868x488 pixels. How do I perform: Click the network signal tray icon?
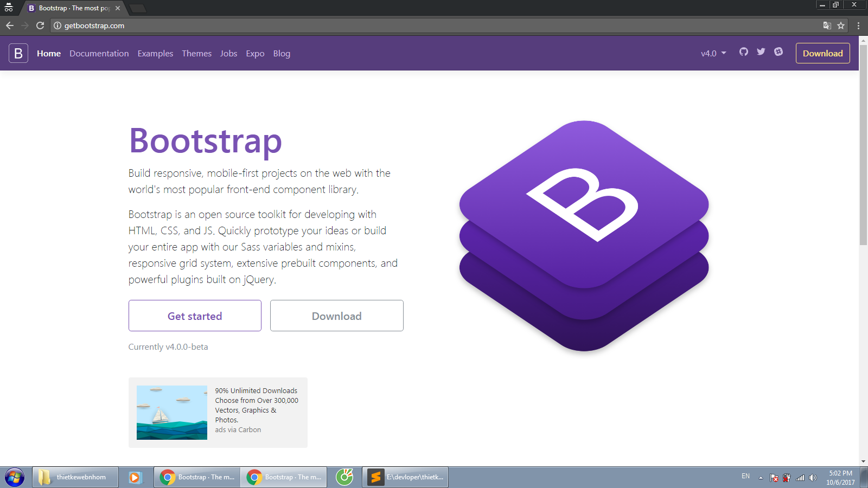coord(800,478)
